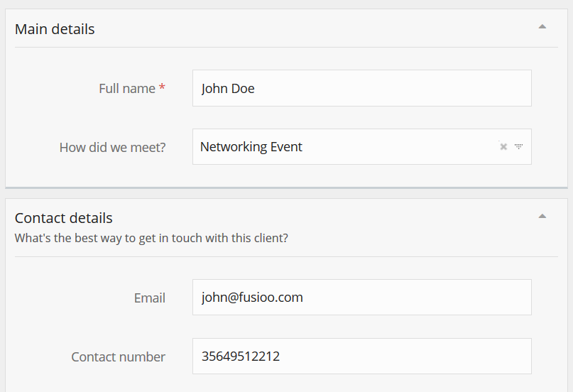573x392 pixels.
Task: Click the Full name label
Action: pyautogui.click(x=126, y=89)
